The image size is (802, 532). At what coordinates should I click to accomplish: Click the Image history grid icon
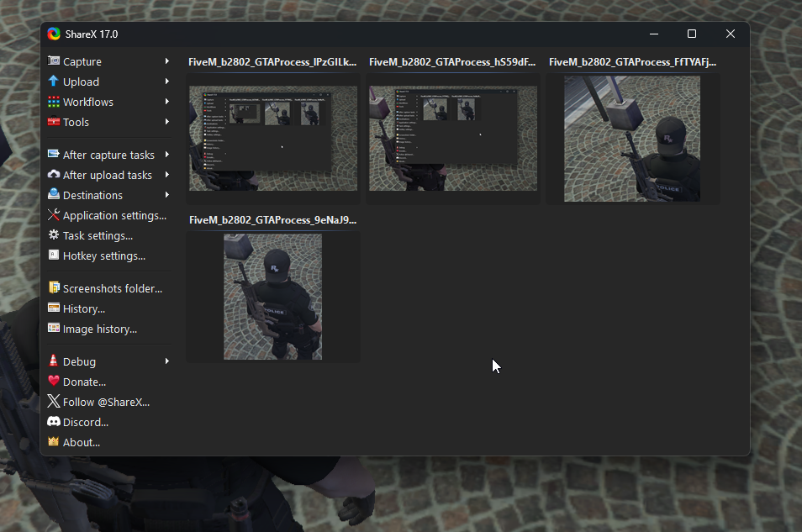[54, 328]
